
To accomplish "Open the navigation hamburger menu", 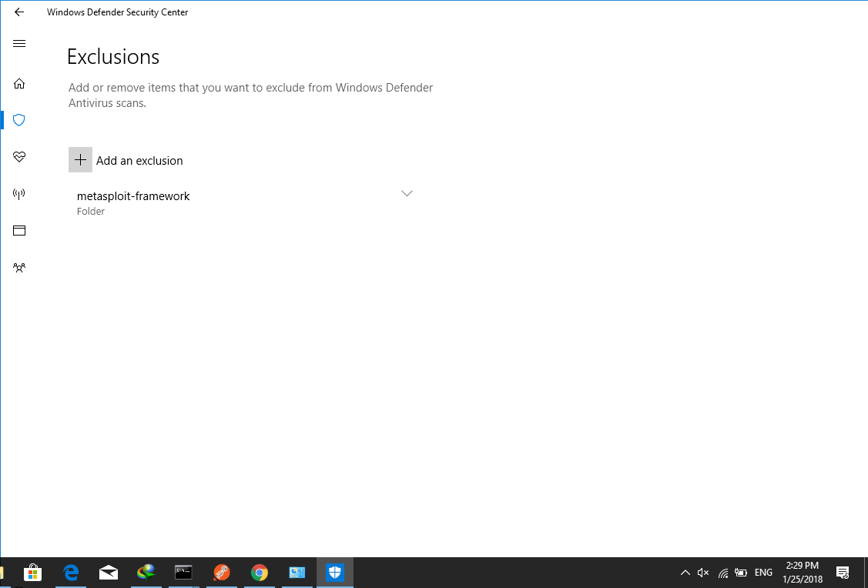I will coord(18,43).
